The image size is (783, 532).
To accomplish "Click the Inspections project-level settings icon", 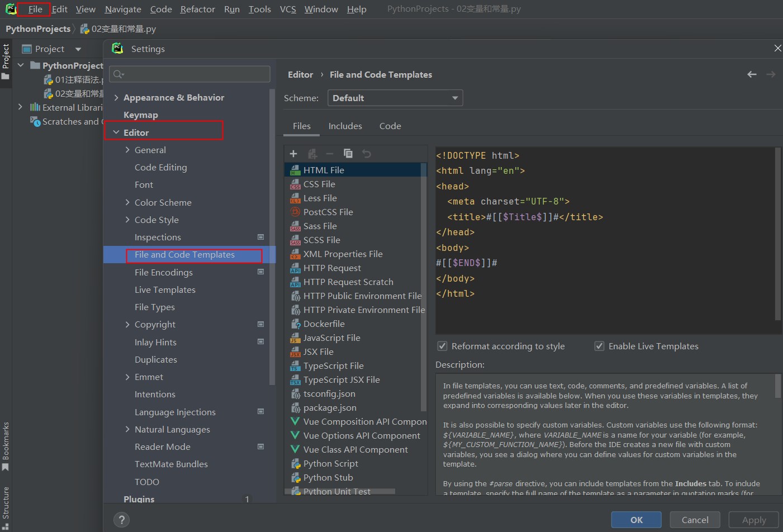I will click(x=260, y=237).
